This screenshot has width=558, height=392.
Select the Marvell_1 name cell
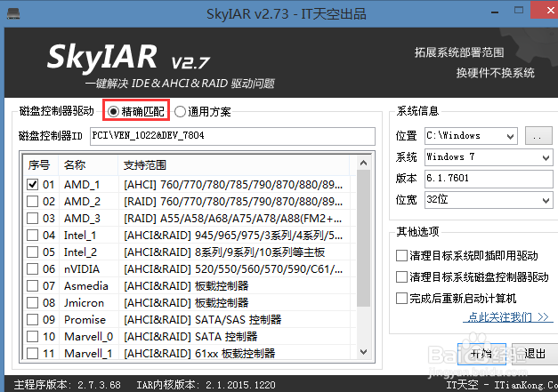[x=88, y=353]
